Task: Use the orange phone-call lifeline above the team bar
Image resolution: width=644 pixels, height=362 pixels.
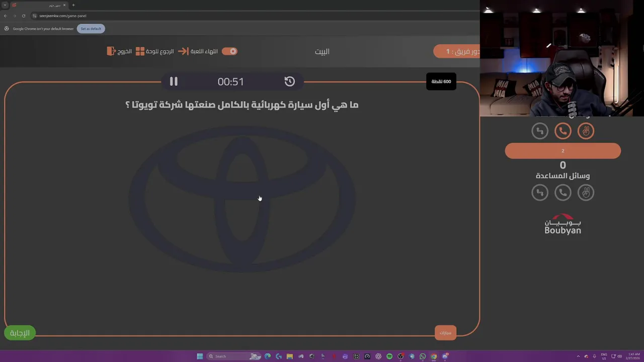Action: click(x=563, y=131)
